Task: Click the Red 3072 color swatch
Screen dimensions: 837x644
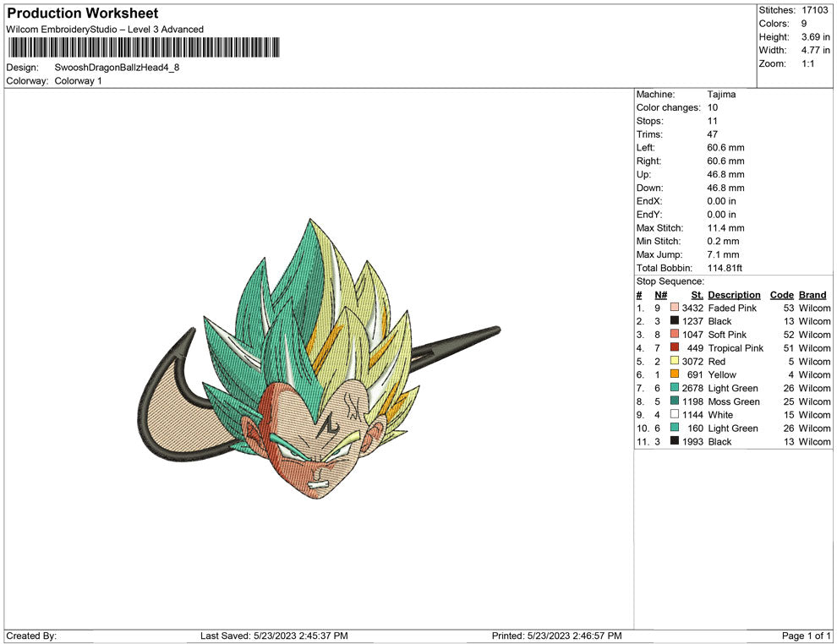Action: 675,361
